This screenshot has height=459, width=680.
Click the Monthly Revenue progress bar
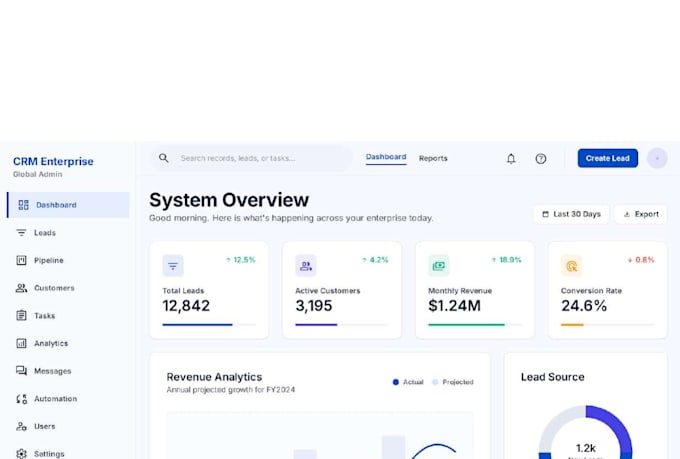pyautogui.click(x=475, y=325)
